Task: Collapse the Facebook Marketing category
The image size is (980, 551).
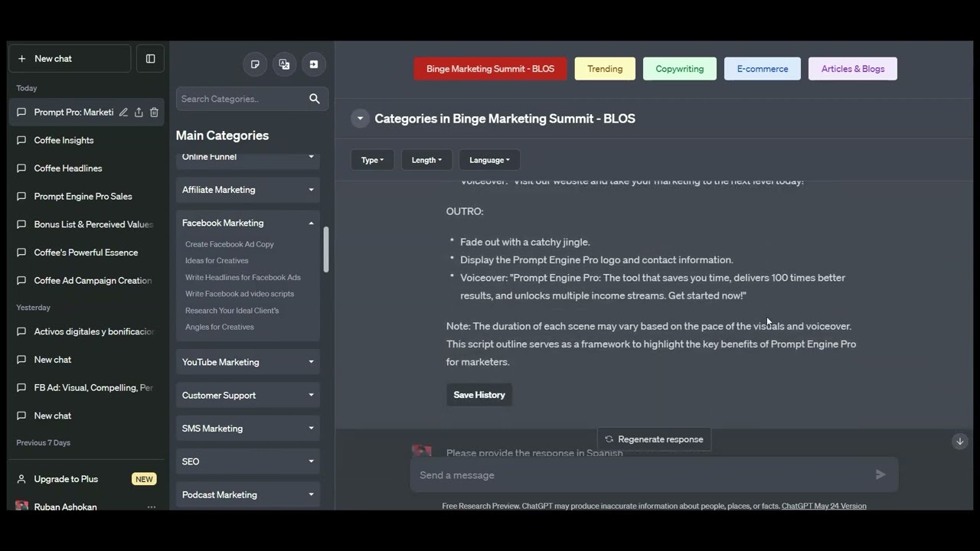Action: pos(248,223)
